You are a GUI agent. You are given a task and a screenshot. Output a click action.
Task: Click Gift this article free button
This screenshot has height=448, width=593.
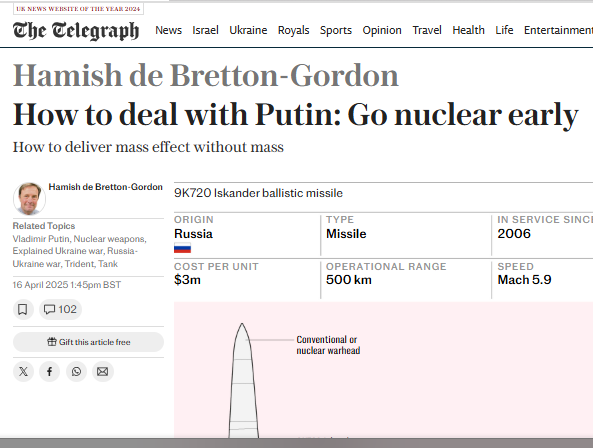[x=88, y=342]
